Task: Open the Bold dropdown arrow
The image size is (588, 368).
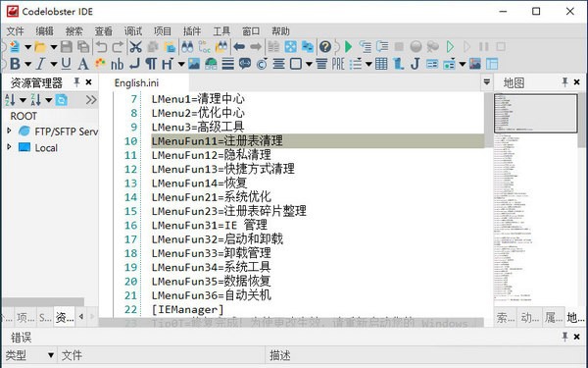Action: click(x=27, y=64)
